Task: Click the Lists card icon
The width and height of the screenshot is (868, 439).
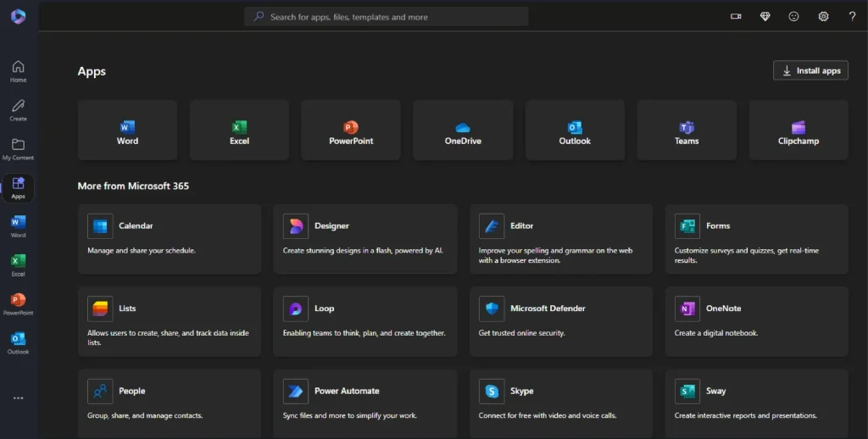Action: pyautogui.click(x=100, y=308)
